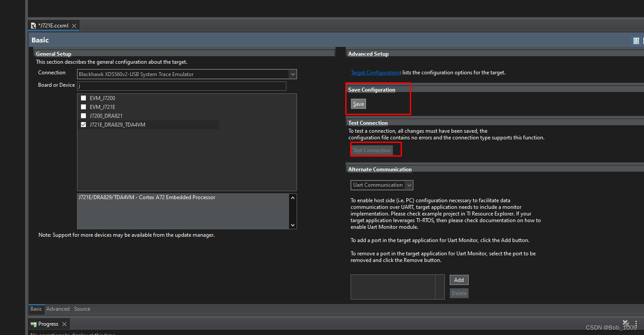Close the J721E.ccxml editor tab
Screen dimensions: 644x335
coord(74,26)
